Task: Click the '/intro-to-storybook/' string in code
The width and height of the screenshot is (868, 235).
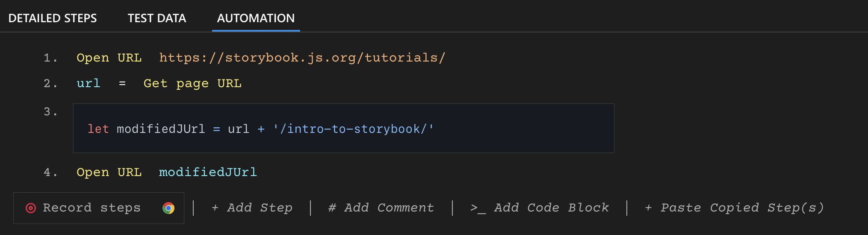Action: pyautogui.click(x=353, y=129)
